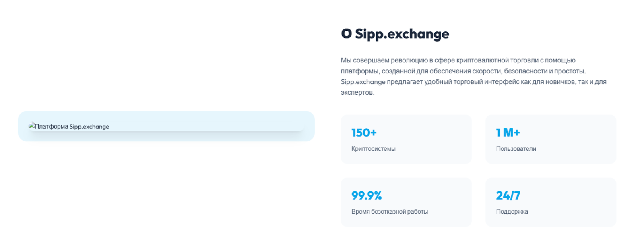
Task: Click paragraph line starting "платформы, созданной"
Action: [x=463, y=71]
